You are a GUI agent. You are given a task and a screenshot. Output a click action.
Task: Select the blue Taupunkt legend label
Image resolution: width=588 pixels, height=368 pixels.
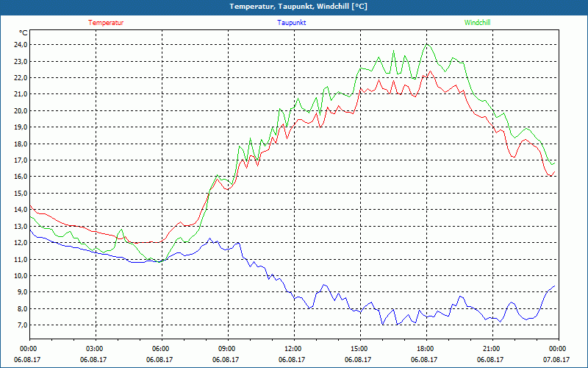[x=291, y=23]
